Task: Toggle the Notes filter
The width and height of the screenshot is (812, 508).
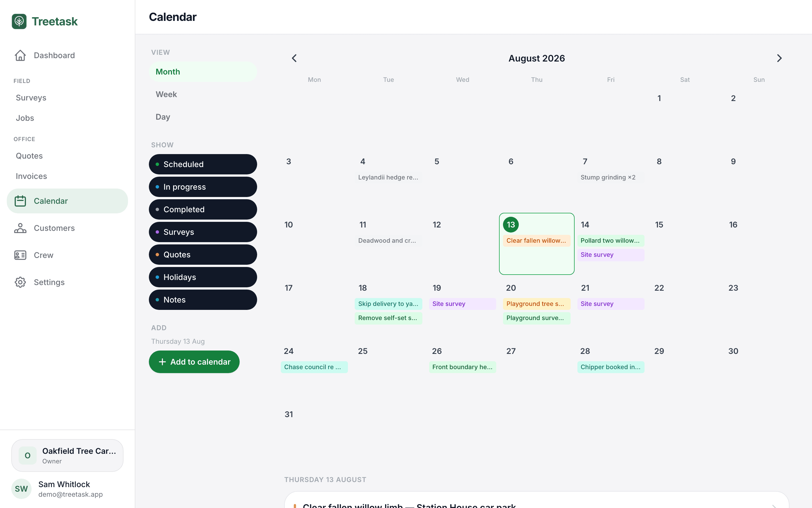Action: pyautogui.click(x=203, y=300)
